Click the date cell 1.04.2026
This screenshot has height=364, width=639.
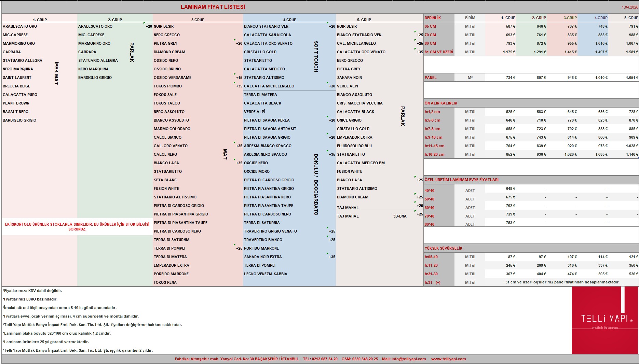[x=630, y=7]
